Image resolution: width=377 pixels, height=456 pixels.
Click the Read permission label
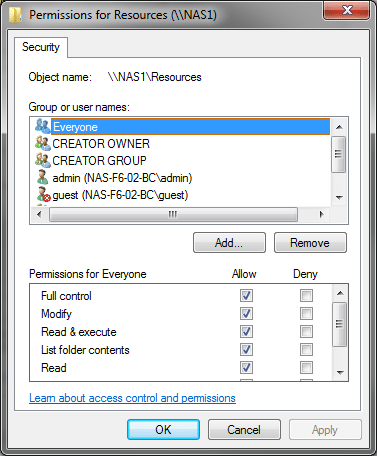(x=54, y=368)
